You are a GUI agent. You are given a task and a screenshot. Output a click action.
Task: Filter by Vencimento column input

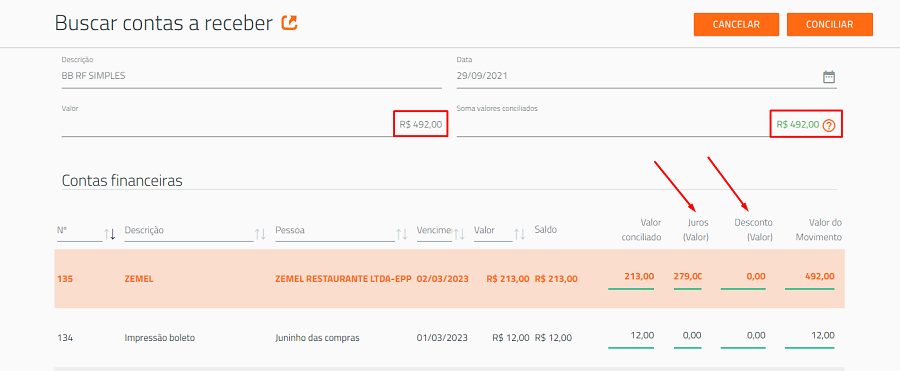[x=434, y=231]
